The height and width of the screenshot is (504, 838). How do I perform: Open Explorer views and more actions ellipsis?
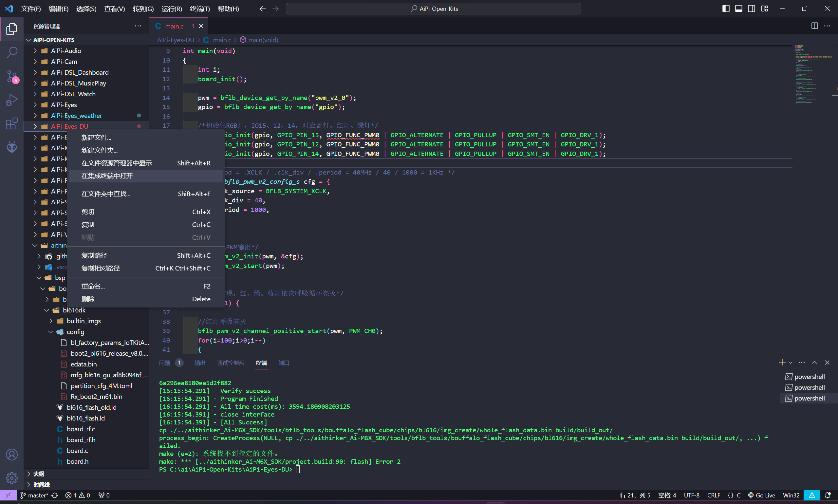coord(138,26)
